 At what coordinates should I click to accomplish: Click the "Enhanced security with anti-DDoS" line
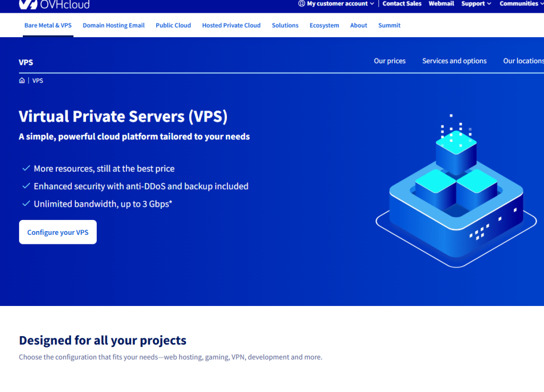(x=141, y=186)
